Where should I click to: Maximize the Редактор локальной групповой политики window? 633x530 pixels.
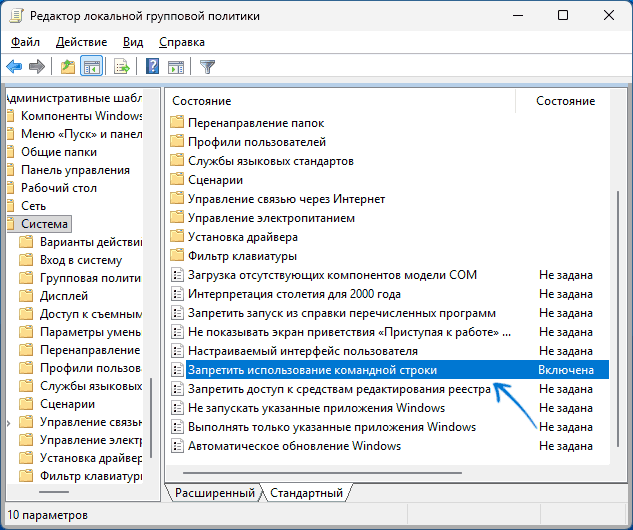click(x=563, y=15)
